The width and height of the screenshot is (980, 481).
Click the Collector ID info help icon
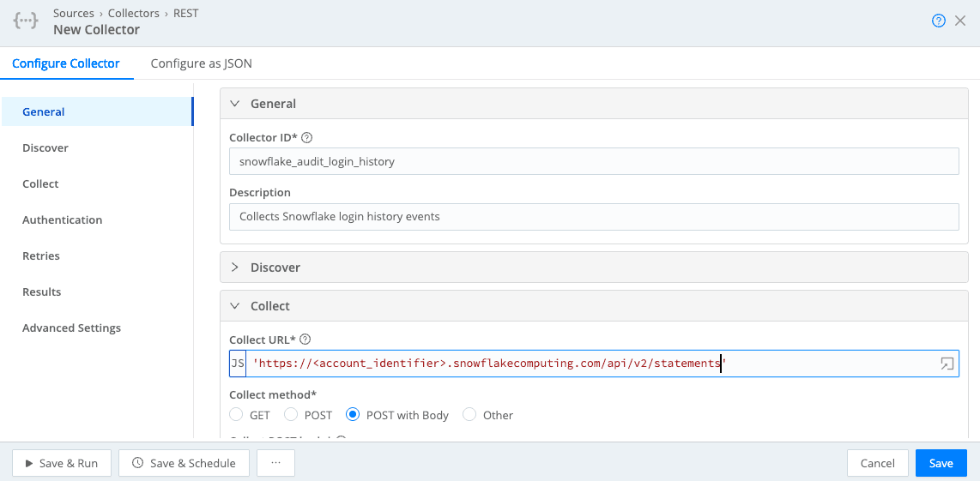(x=307, y=137)
